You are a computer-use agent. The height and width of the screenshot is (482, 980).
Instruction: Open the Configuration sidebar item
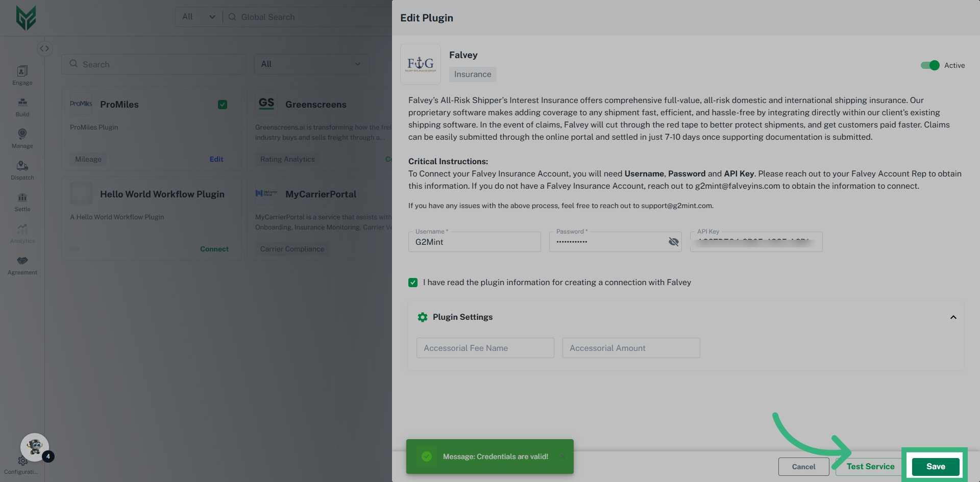coord(22,465)
